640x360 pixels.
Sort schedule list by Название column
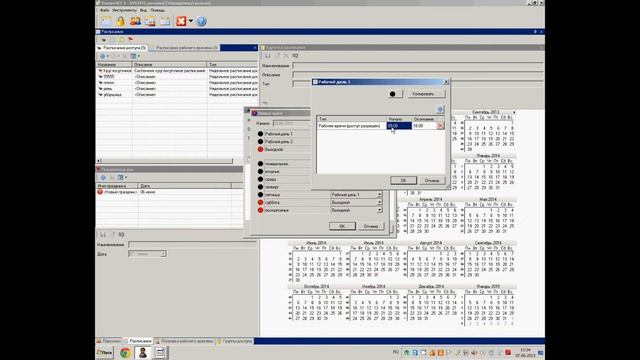[x=114, y=64]
